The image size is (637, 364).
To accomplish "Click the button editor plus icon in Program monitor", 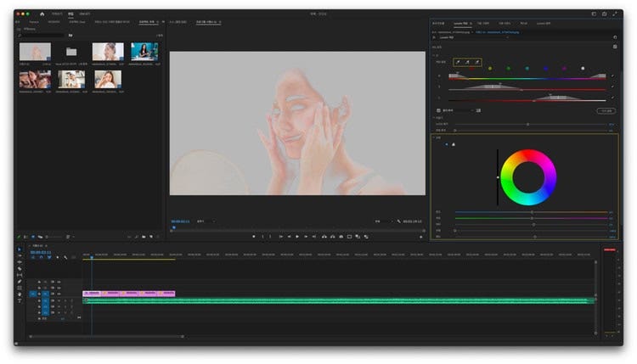I will (421, 237).
